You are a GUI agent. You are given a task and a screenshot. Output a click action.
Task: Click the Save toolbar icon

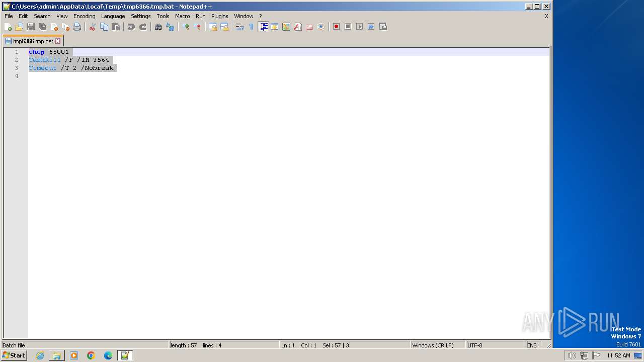31,27
